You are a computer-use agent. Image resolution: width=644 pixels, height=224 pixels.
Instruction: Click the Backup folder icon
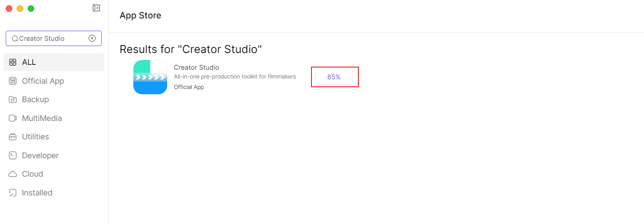click(x=13, y=100)
